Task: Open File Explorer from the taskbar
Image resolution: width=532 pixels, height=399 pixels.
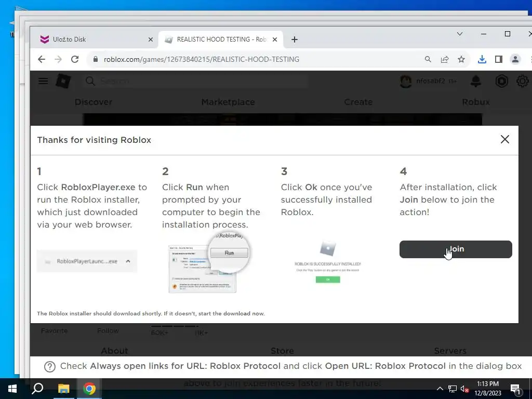Action: pos(63,389)
